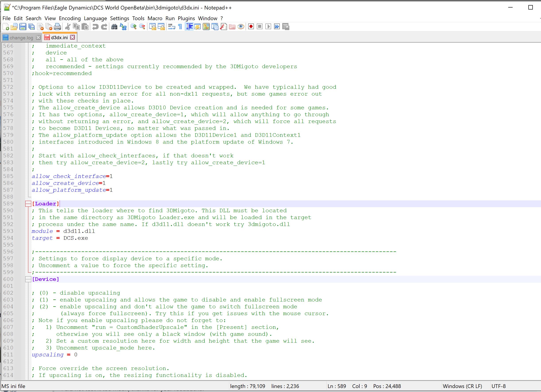Image resolution: width=541 pixels, height=392 pixels.
Task: Zoom out the editor text
Action: click(142, 27)
